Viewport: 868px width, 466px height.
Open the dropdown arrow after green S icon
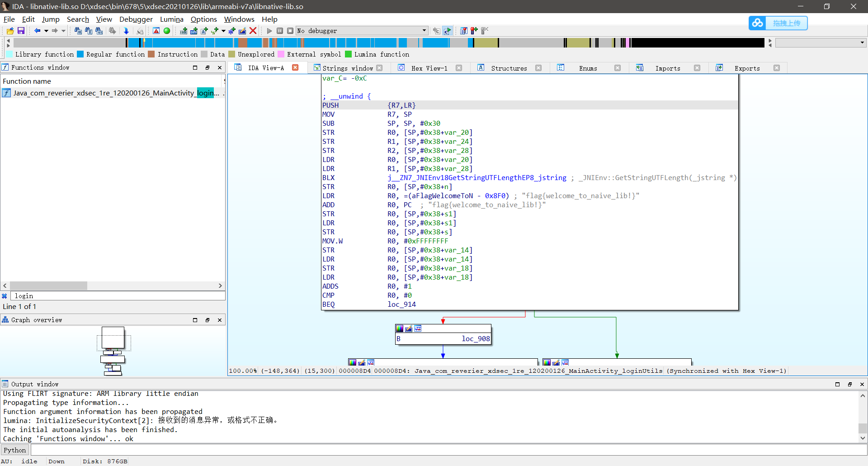coord(223,31)
